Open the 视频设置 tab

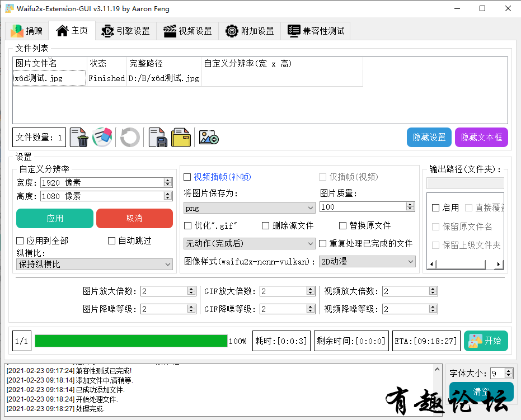pyautogui.click(x=187, y=31)
